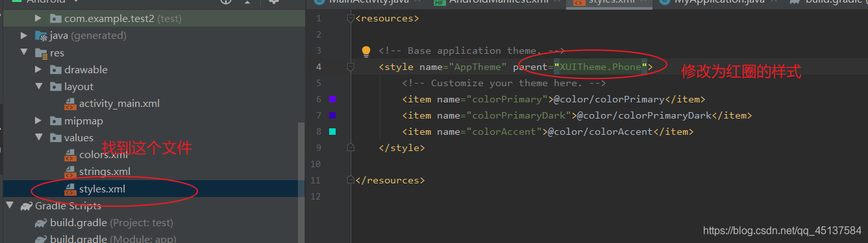This screenshot has width=868, height=243.
Task: Click the XUITheme.Phone parent value
Action: click(x=601, y=67)
